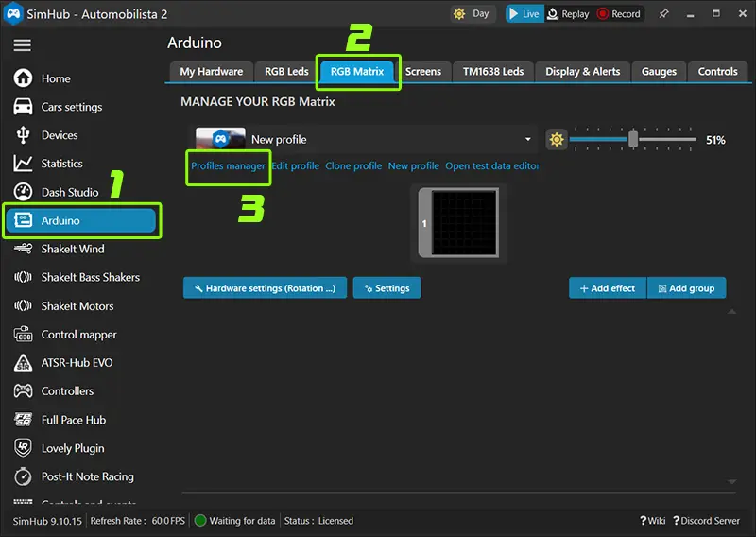Click the ATSR-Hub EVO triangle icon
The width and height of the screenshot is (756, 537).
click(x=23, y=363)
